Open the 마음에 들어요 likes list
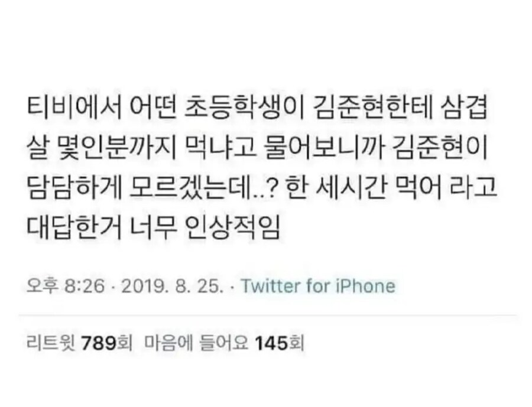Viewport: 532px width, 407px height. [x=199, y=343]
